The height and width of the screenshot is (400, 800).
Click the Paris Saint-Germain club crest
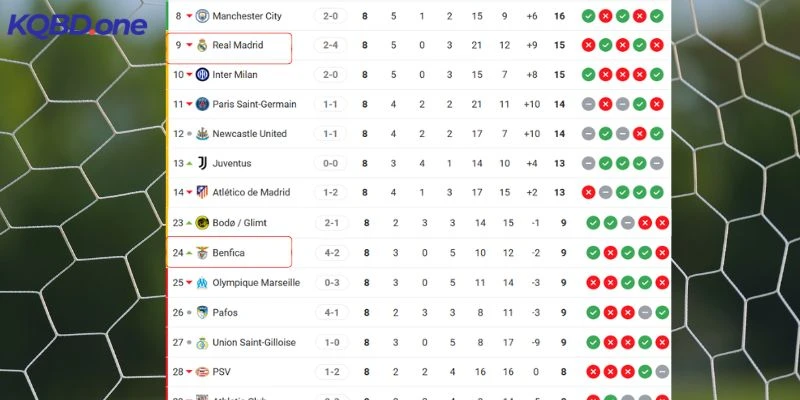click(x=202, y=104)
